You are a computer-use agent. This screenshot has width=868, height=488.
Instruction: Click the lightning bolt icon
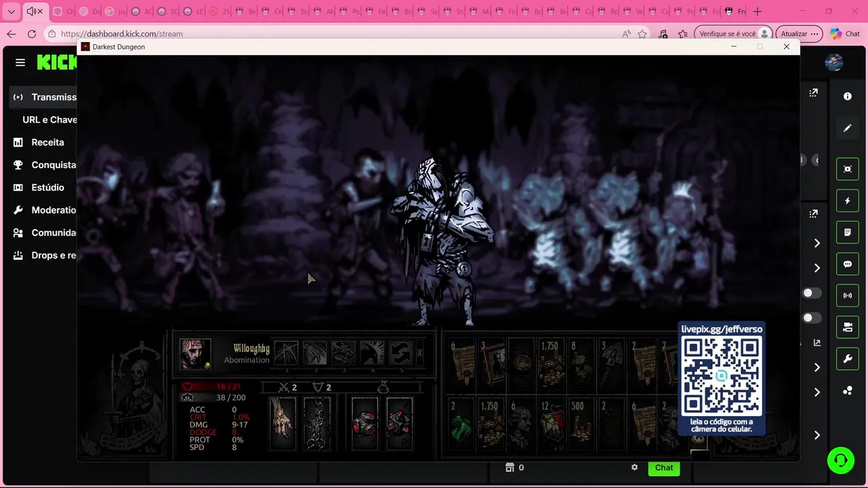848,201
